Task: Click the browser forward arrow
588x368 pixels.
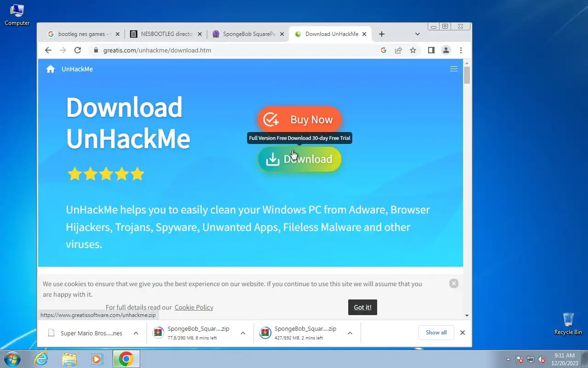Action: point(63,50)
